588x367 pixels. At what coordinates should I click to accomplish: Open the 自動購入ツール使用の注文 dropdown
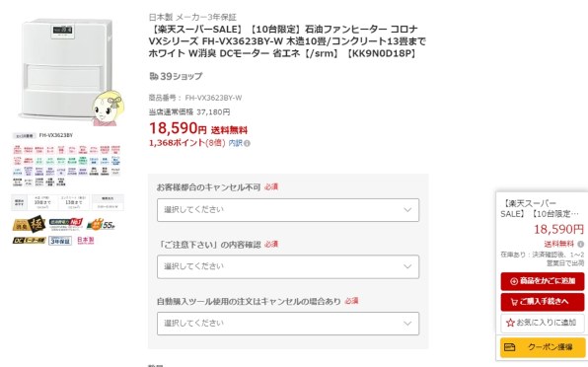click(288, 324)
